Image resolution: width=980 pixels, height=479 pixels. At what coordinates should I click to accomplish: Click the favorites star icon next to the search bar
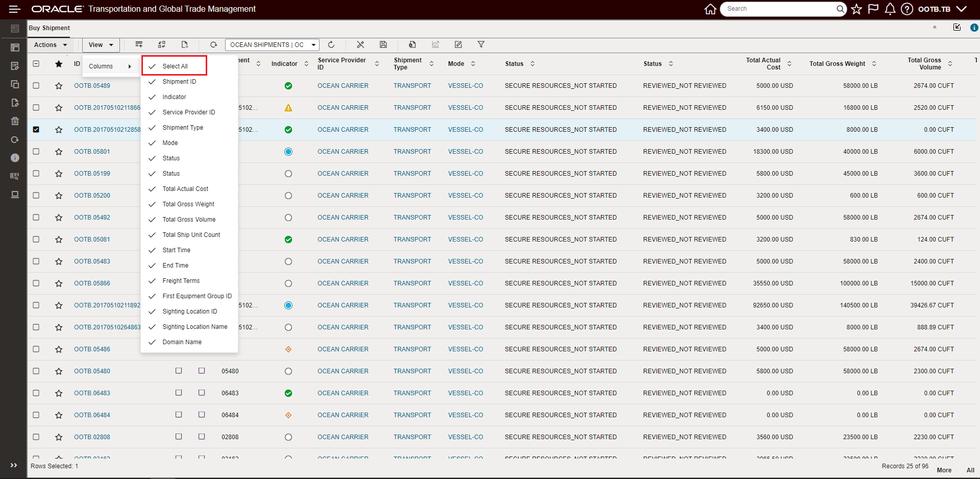coord(856,9)
